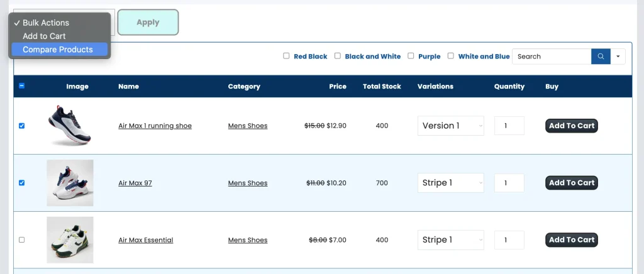The height and width of the screenshot is (274, 644).
Task: Add Air Max 1 running shoe to cart
Action: [x=572, y=126]
